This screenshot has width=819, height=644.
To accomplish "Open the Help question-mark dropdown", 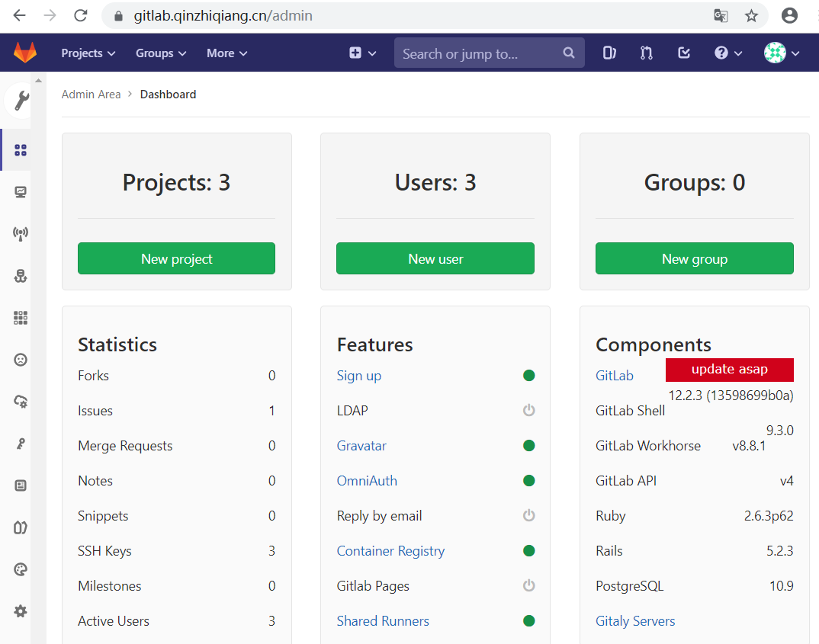I will (x=728, y=53).
